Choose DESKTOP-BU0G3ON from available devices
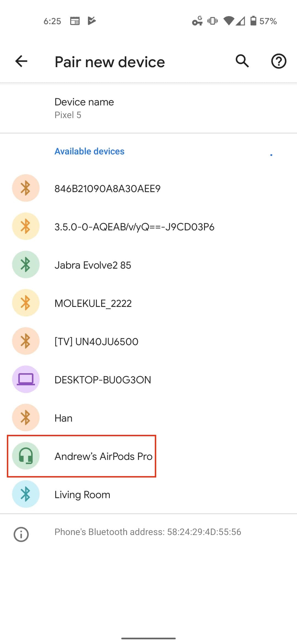Image resolution: width=297 pixels, height=644 pixels. pos(148,380)
